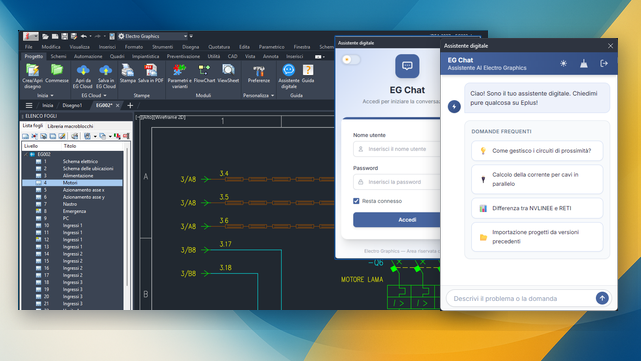This screenshot has width=641, height=361.
Task: Open Parametri e varianti module
Action: click(x=179, y=76)
